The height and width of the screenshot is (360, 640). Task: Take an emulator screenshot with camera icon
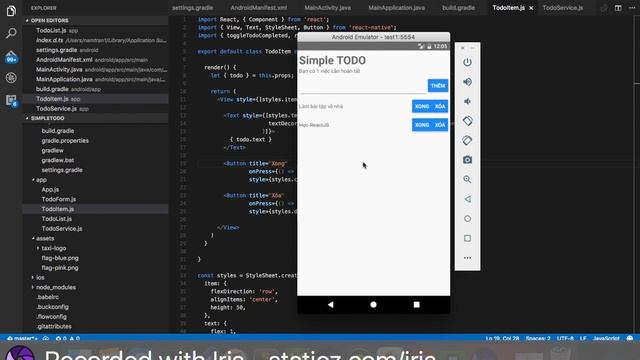pos(467,160)
